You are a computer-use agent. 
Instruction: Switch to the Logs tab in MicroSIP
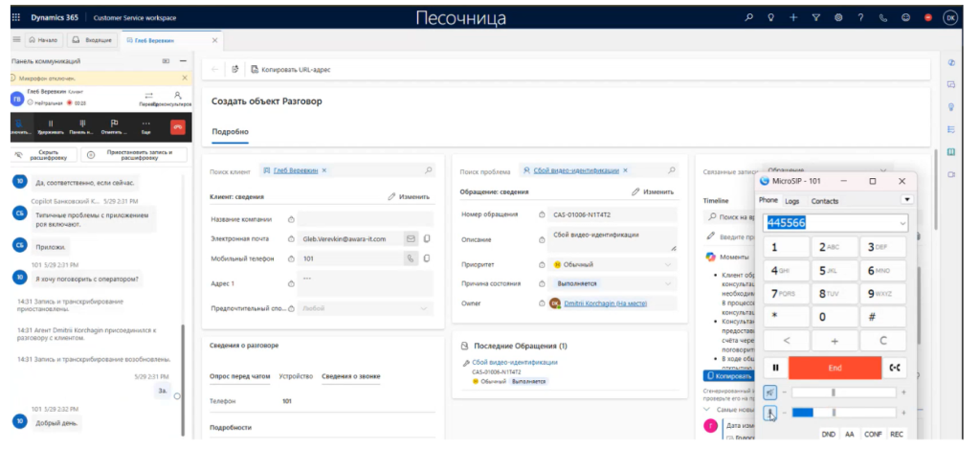(792, 201)
